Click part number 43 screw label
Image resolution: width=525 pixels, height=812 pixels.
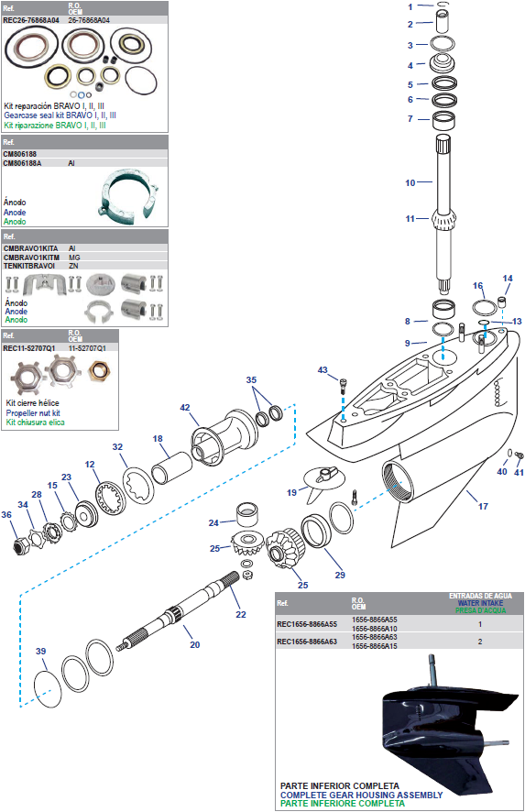point(323,369)
